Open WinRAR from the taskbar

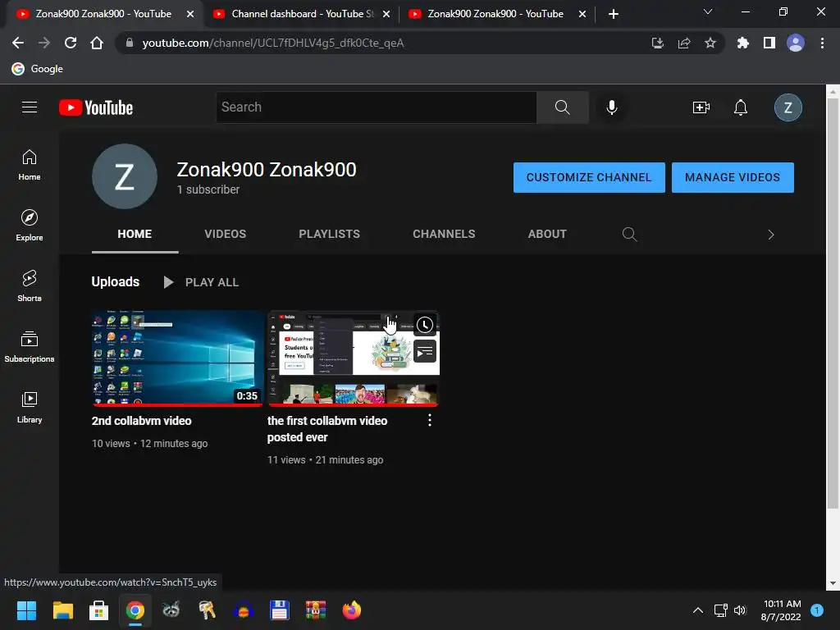point(316,610)
